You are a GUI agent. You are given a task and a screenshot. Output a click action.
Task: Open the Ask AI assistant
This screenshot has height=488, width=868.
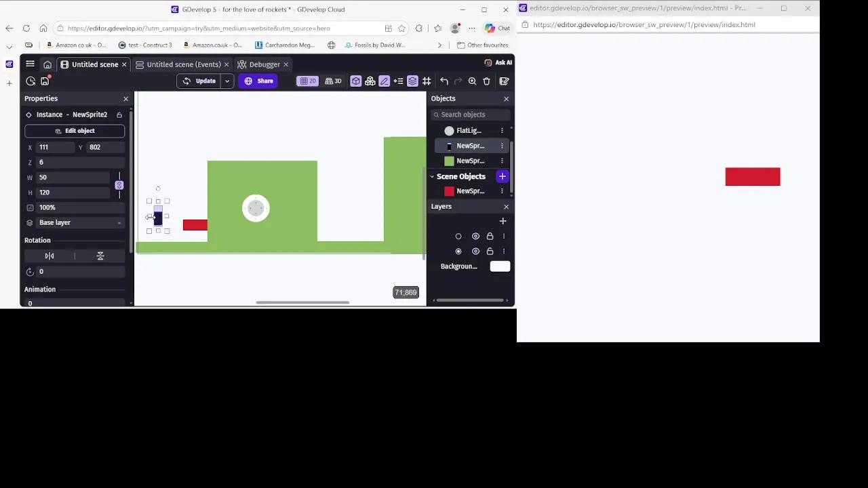click(498, 62)
